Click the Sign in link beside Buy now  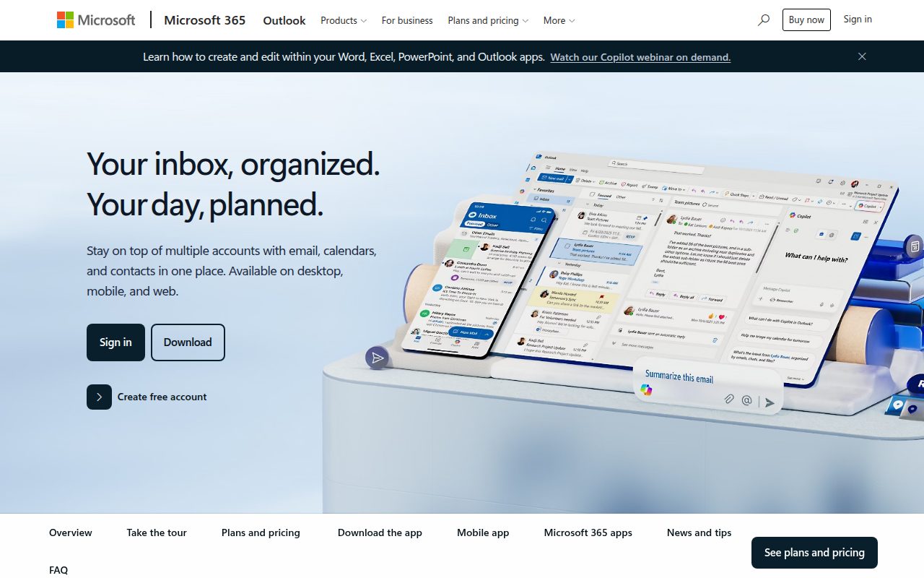[858, 20]
